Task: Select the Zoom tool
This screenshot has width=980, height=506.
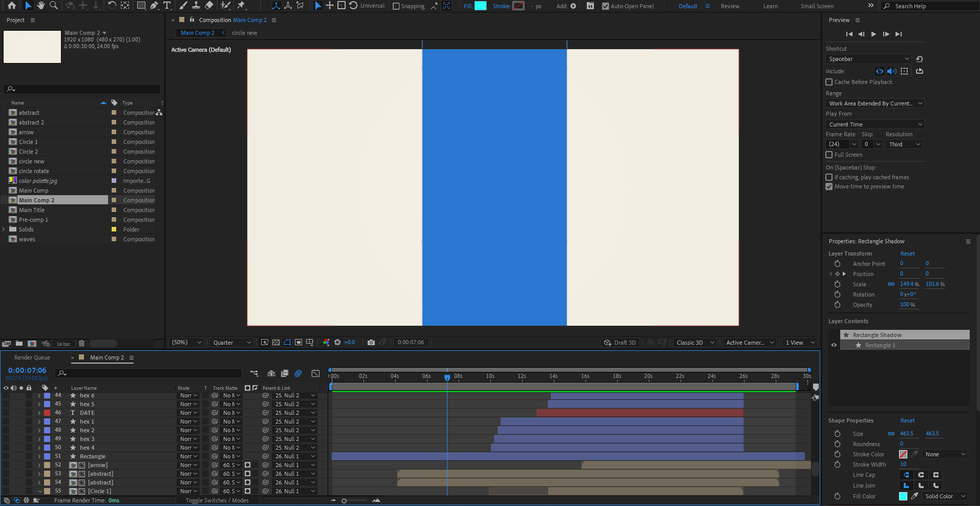Action: tap(53, 6)
